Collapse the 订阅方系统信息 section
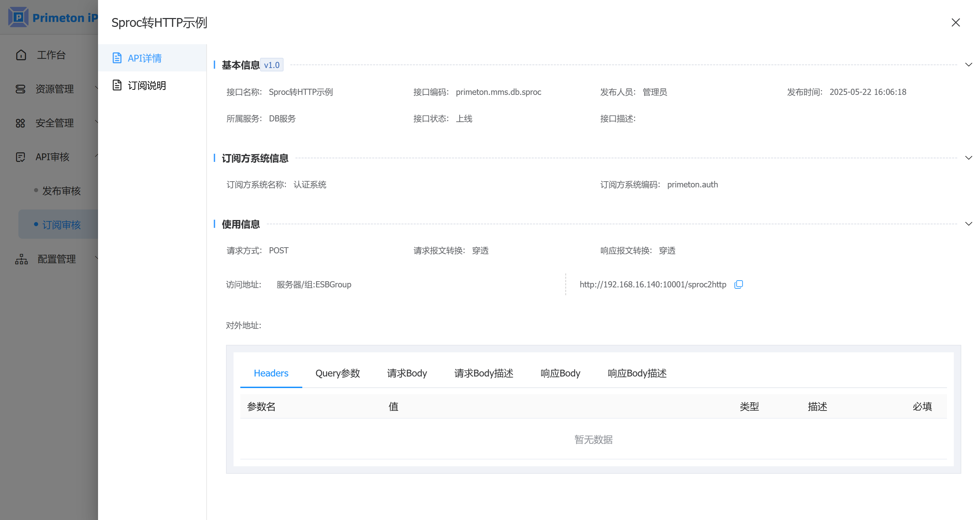 tap(968, 158)
